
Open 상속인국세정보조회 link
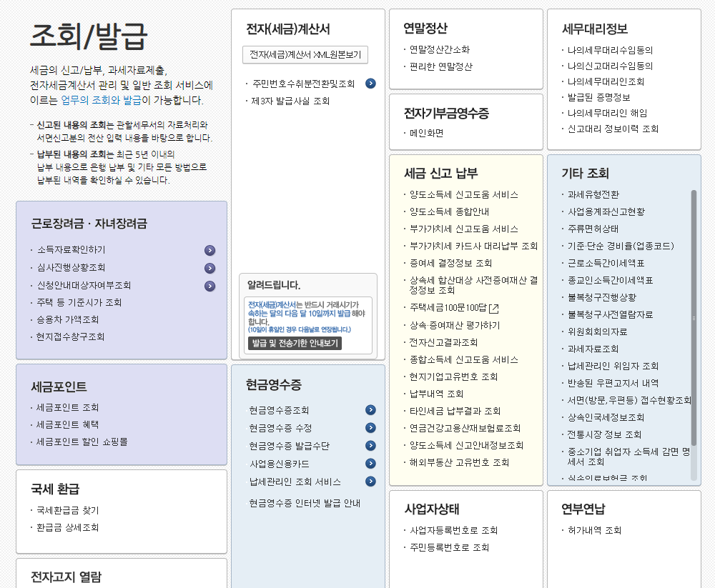point(606,417)
